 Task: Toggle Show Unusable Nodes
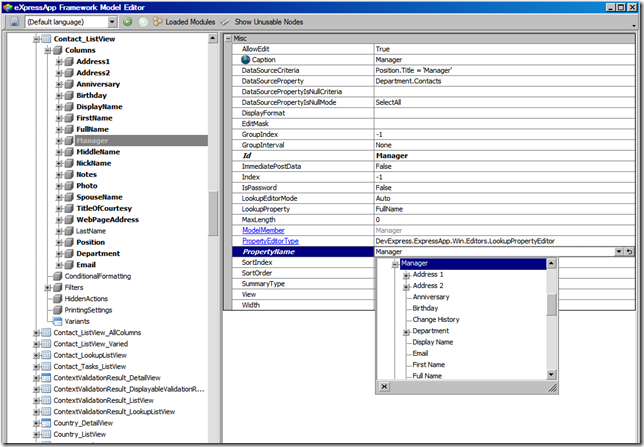tap(262, 22)
